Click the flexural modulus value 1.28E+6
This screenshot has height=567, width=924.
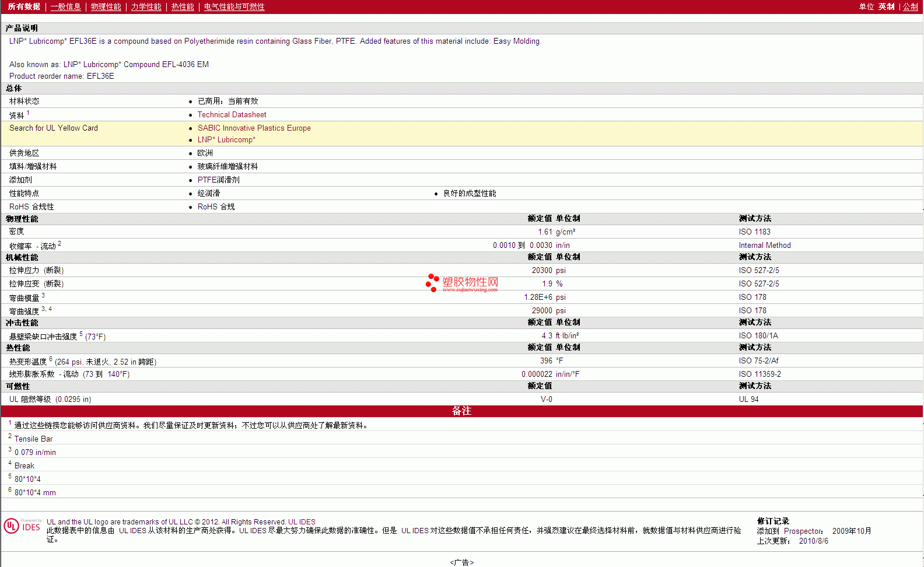(538, 297)
